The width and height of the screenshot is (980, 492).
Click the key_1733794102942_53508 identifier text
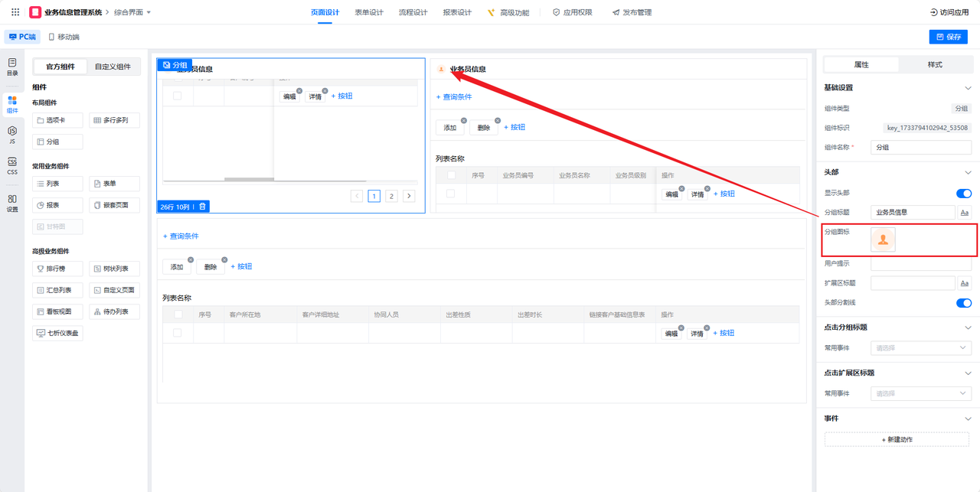[926, 128]
